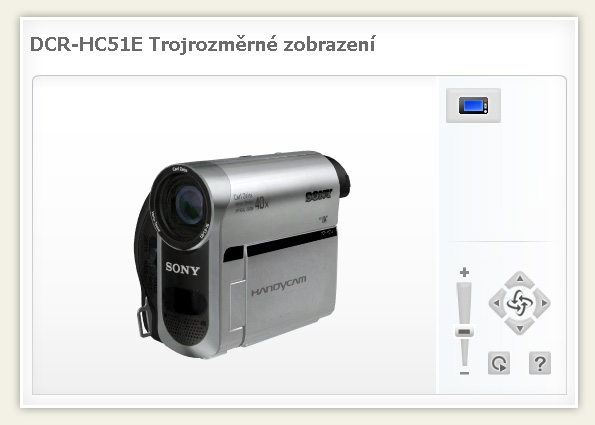Click the HANDYCAM logo on the camcorder

coord(279,286)
